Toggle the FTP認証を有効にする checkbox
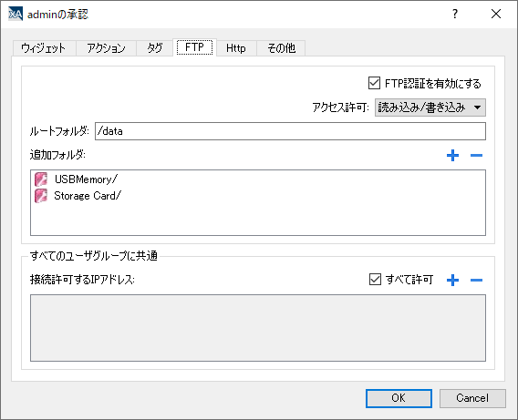Image resolution: width=518 pixels, height=420 pixels. point(374,83)
